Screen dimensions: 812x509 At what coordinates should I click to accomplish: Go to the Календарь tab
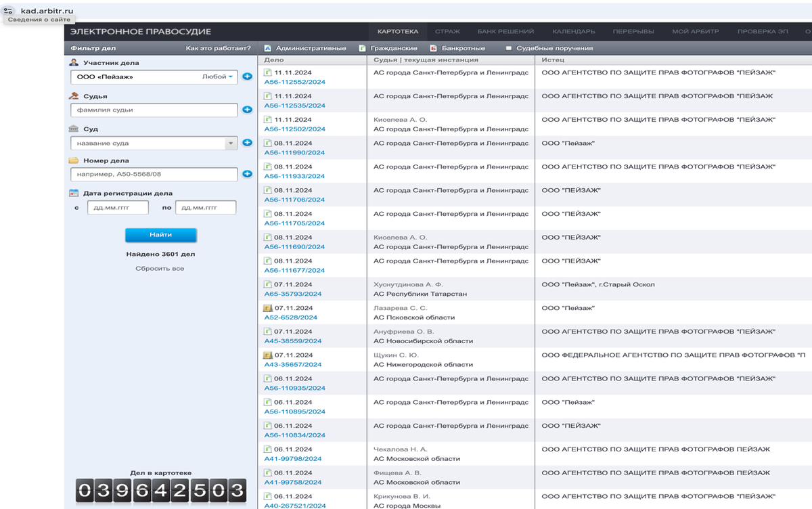(x=574, y=31)
